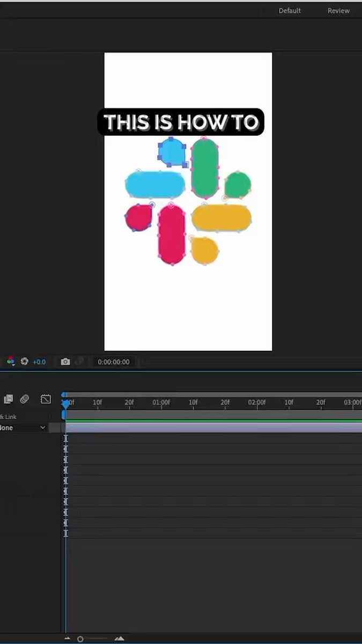Select the small green teardrop shape
The width and height of the screenshot is (362, 644).
(238, 185)
